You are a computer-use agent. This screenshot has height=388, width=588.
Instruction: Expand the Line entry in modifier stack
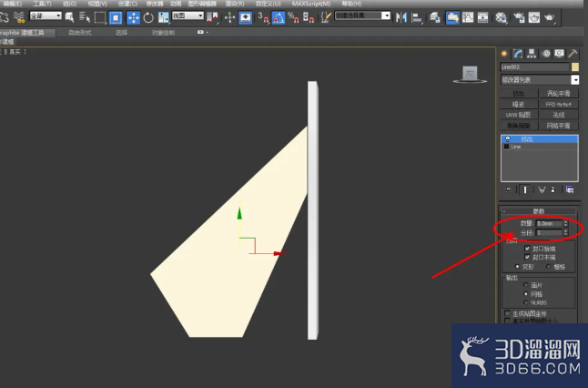click(507, 147)
